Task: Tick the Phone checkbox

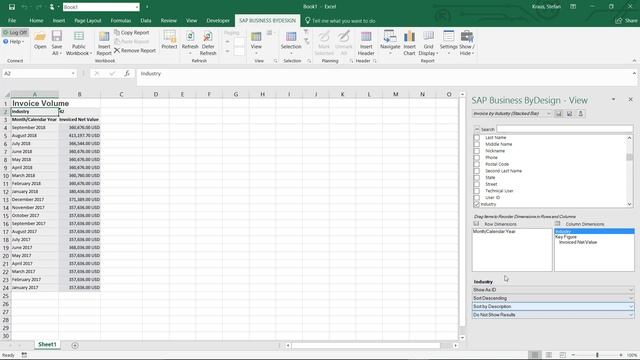Action: pos(477,158)
